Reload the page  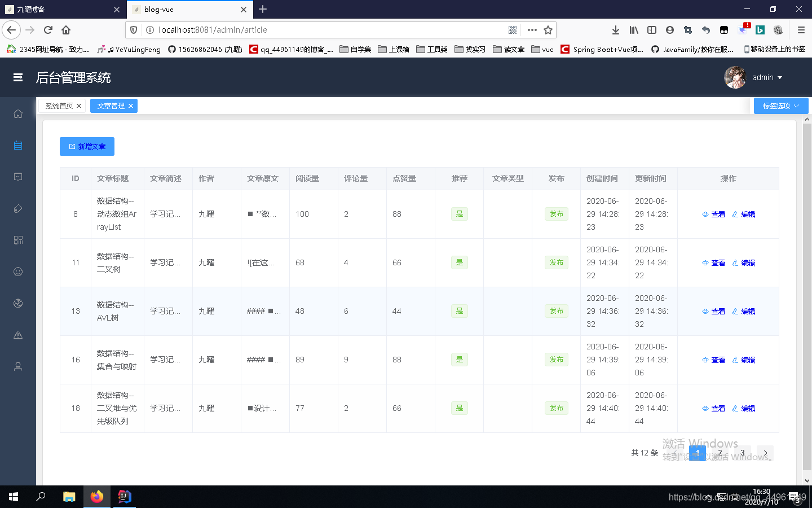[48, 30]
